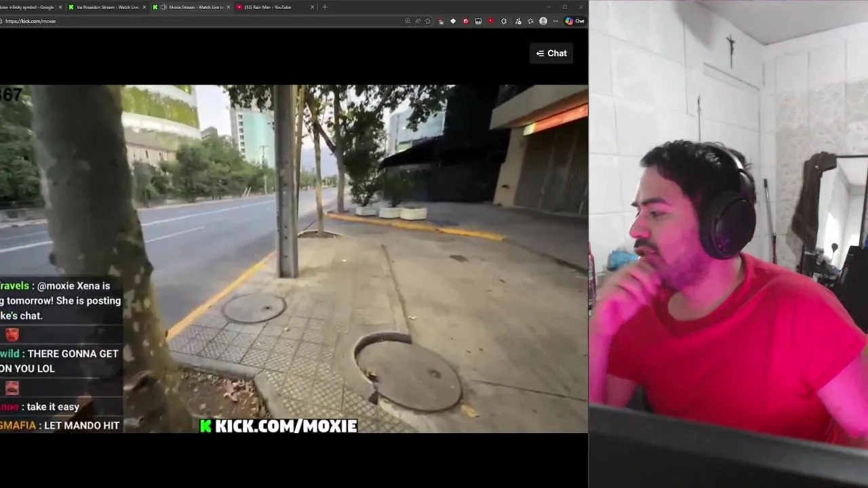Close the Moxie Stream tab
Image resolution: width=868 pixels, height=488 pixels.
(x=228, y=7)
